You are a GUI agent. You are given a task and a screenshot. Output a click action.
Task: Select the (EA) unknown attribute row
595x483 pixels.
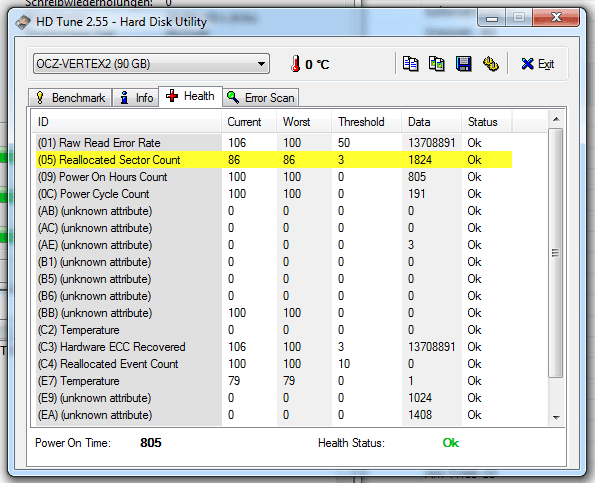click(x=274, y=415)
